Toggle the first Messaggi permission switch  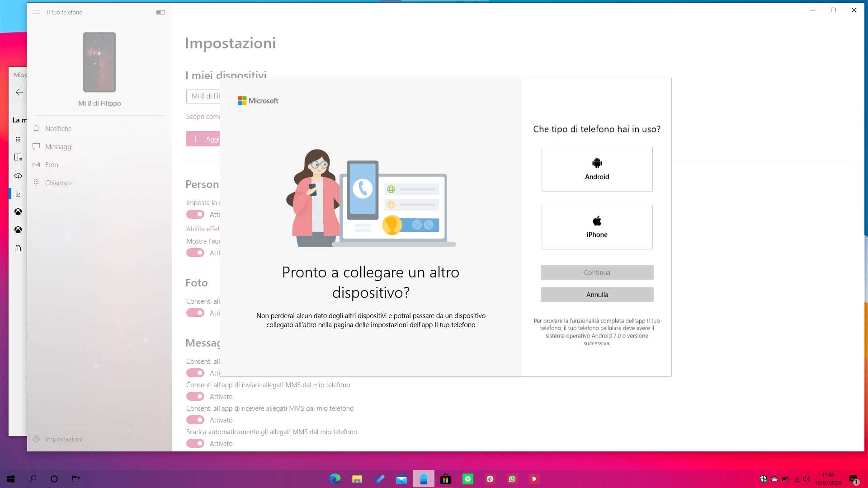coord(195,373)
